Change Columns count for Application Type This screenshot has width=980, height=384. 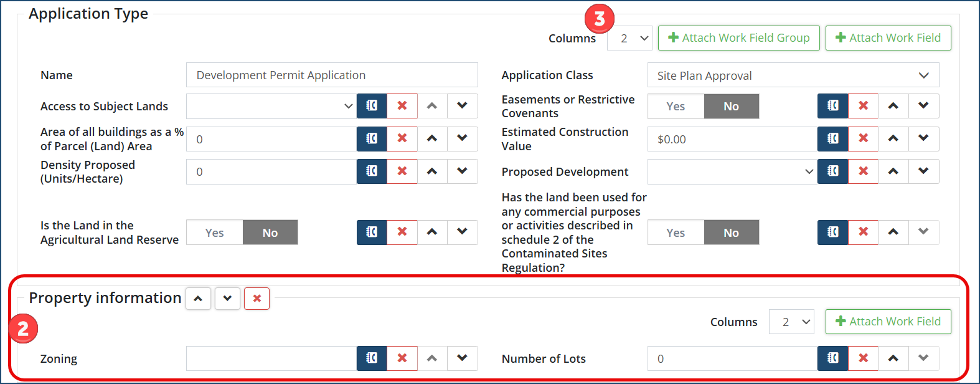coord(629,39)
